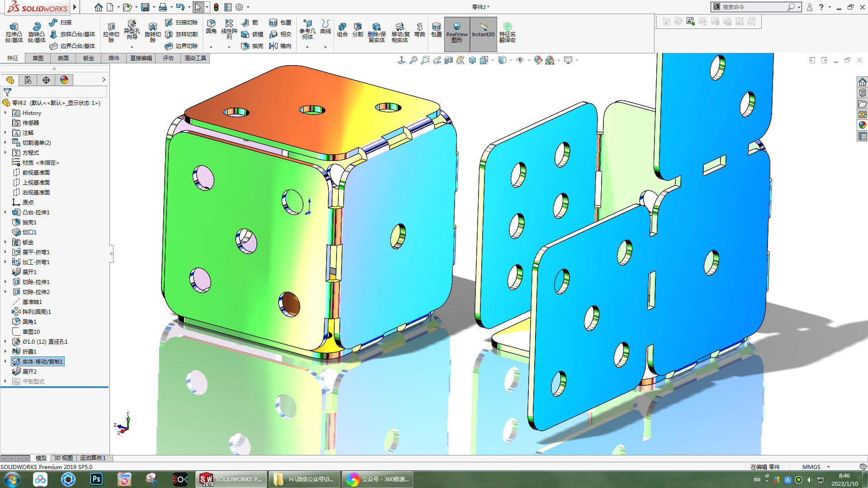Image resolution: width=868 pixels, height=488 pixels.
Task: Open the 草图 sketch ribbon tab
Action: tap(38, 58)
